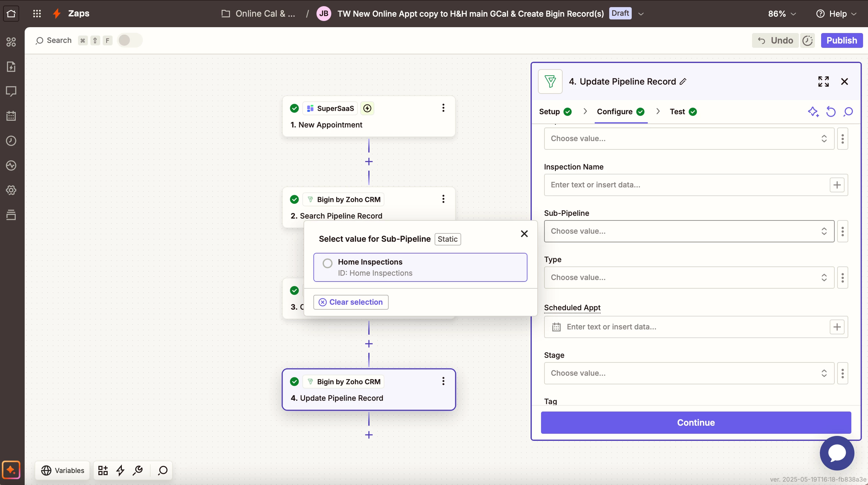Click the panel search magnifier icon
The width and height of the screenshot is (868, 485).
click(x=848, y=112)
